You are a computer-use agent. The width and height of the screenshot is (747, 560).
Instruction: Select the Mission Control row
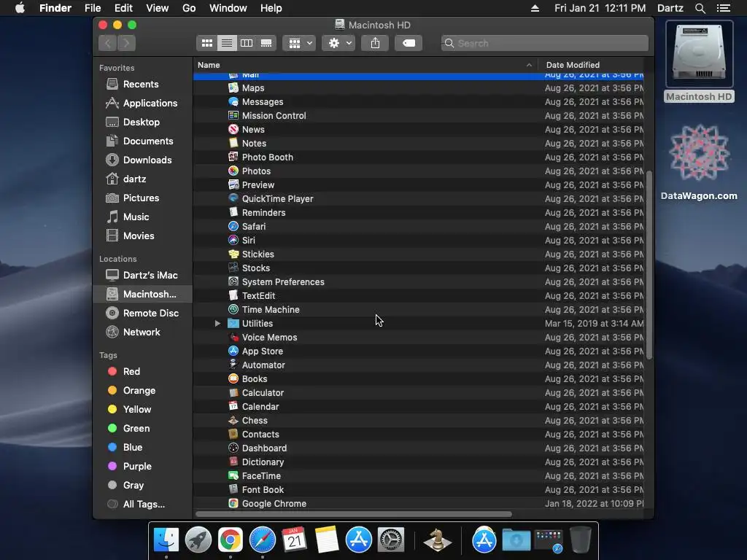click(418, 116)
